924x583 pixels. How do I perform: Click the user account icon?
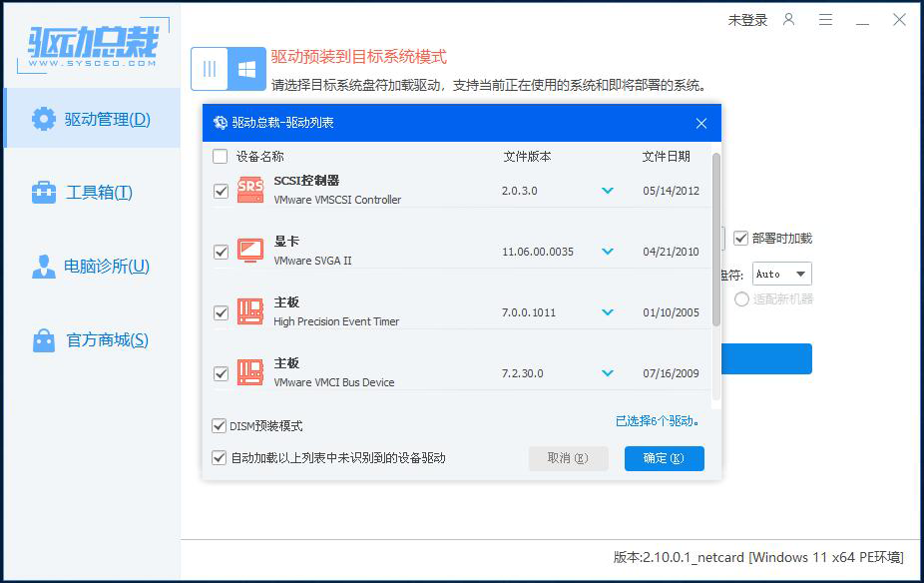click(789, 20)
